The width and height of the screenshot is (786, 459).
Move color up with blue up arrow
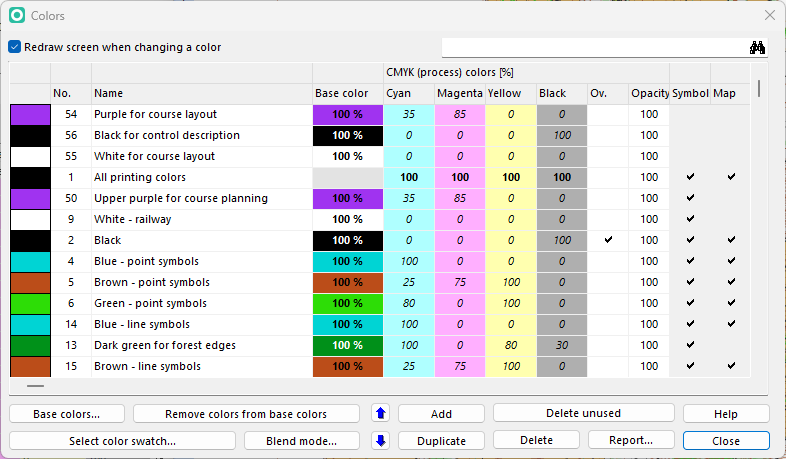380,413
